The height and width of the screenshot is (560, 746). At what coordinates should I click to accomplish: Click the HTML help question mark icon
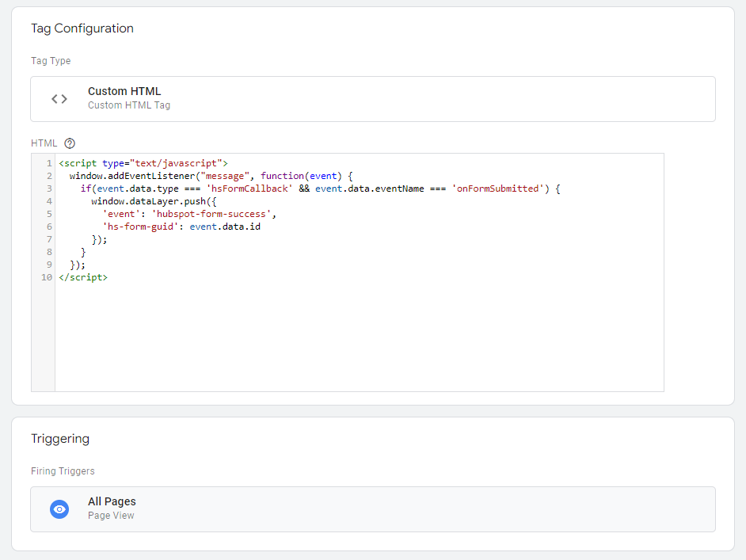point(70,143)
